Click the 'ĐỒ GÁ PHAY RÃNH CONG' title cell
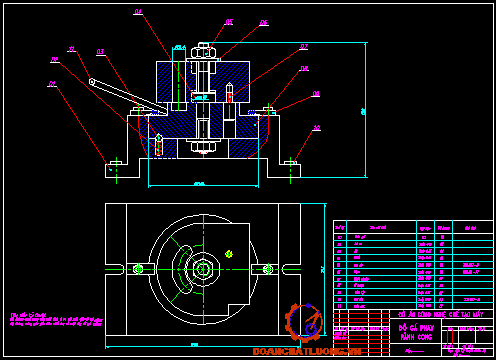Screen dimensions: 496x360 (416, 332)
